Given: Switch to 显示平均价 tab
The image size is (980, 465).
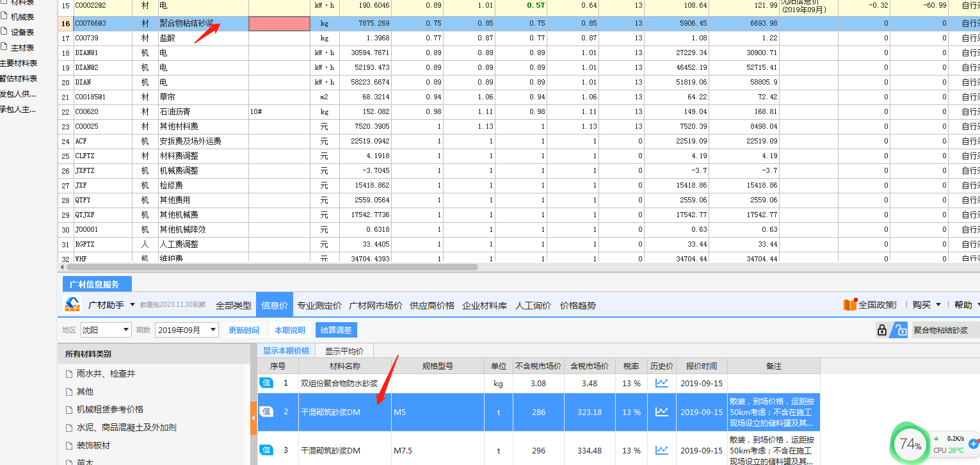Looking at the screenshot, I should (344, 351).
